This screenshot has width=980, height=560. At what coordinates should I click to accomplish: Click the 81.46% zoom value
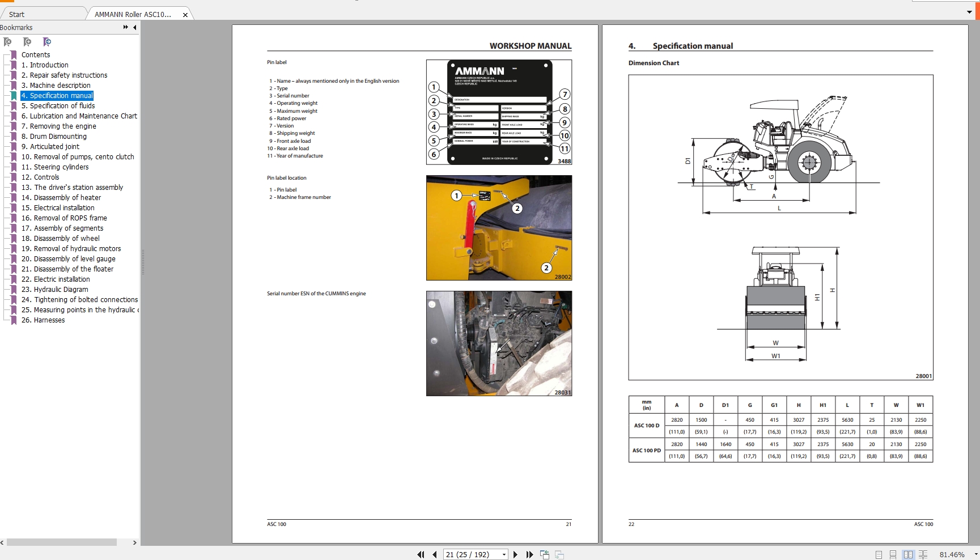952,555
